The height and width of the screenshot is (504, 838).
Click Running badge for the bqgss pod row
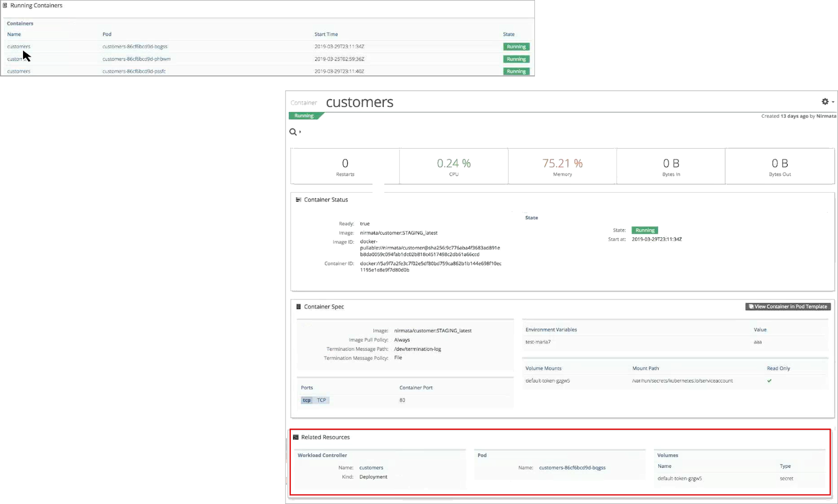point(516,47)
